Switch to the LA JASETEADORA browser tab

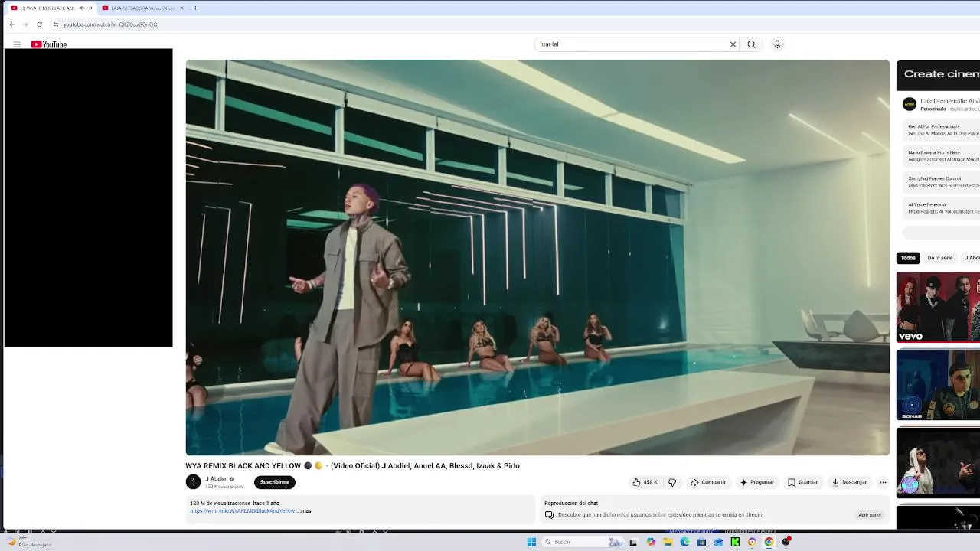pos(142,8)
